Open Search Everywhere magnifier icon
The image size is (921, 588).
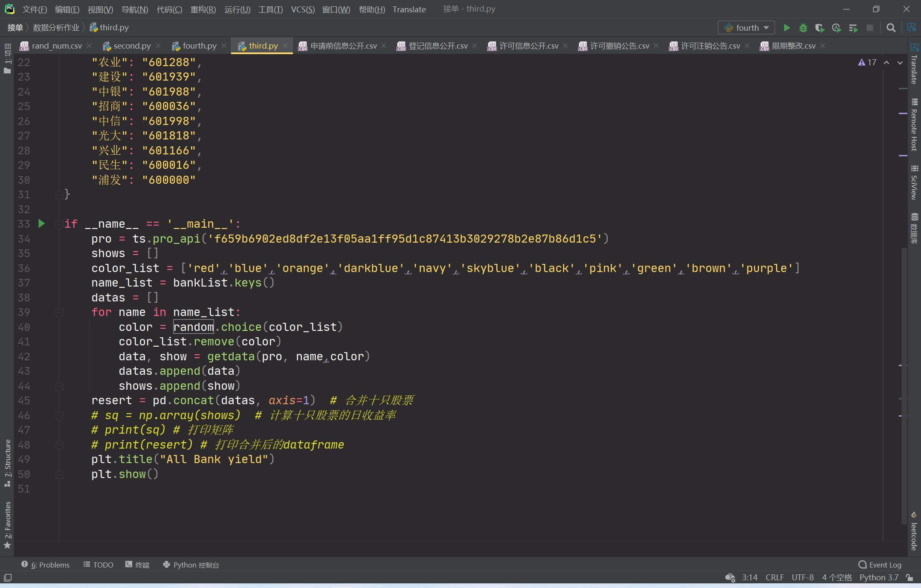pos(891,28)
